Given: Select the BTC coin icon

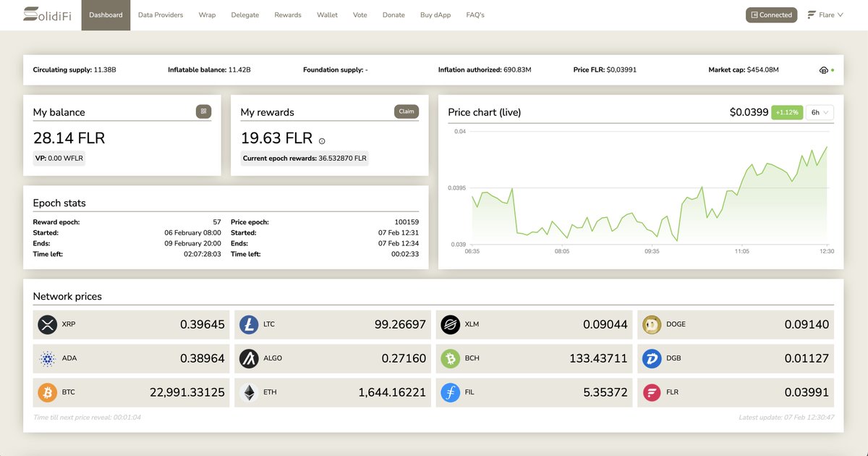Looking at the screenshot, I should coord(47,392).
